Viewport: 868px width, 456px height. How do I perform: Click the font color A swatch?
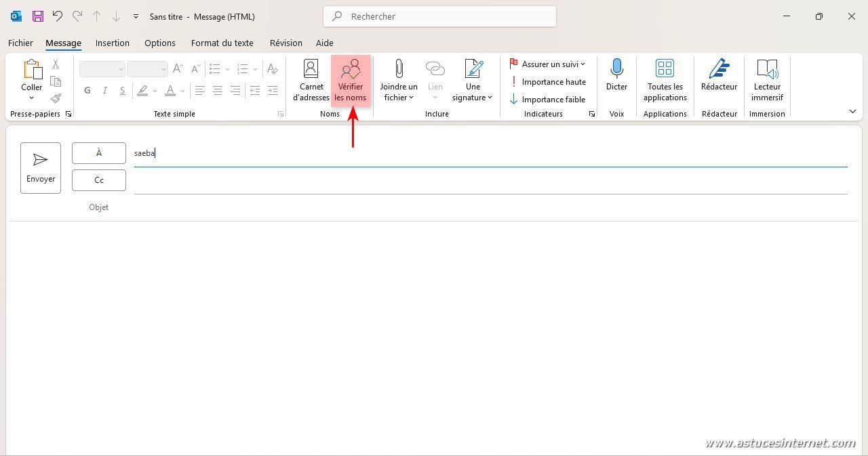[170, 90]
